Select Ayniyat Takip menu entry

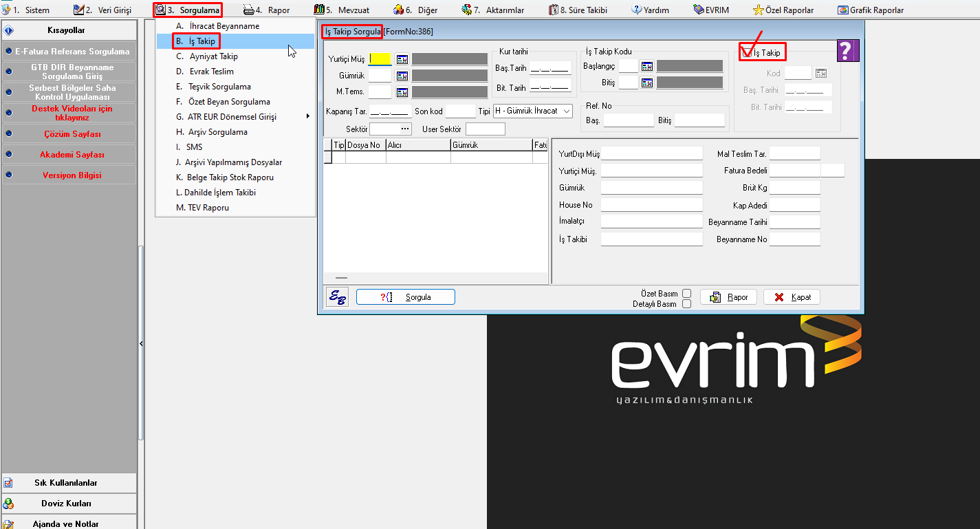point(235,56)
